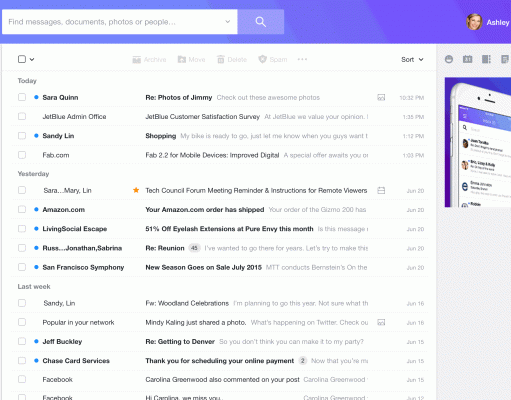Select the Amazon.com email checkbox
This screenshot has height=400, width=511.
click(x=22, y=209)
